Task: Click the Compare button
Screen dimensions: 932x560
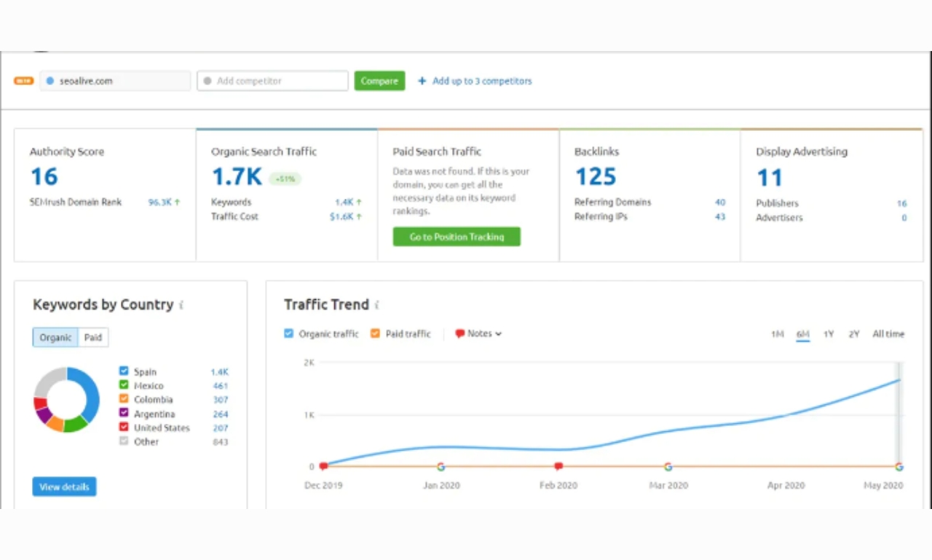Action: coord(379,80)
